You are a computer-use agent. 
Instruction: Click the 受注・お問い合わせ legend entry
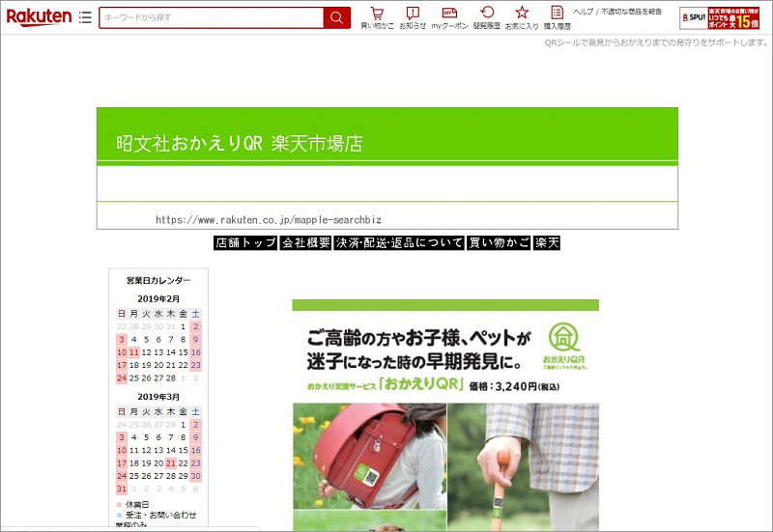coord(157,515)
